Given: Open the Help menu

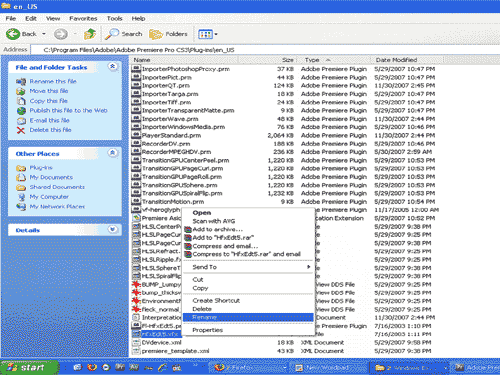Looking at the screenshot, I should [x=138, y=18].
